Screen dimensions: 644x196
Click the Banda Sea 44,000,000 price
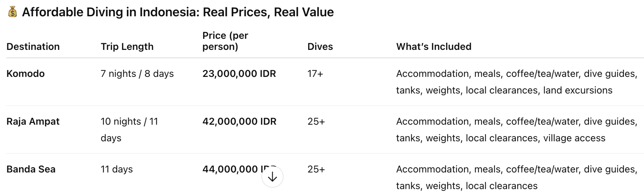tap(230, 169)
